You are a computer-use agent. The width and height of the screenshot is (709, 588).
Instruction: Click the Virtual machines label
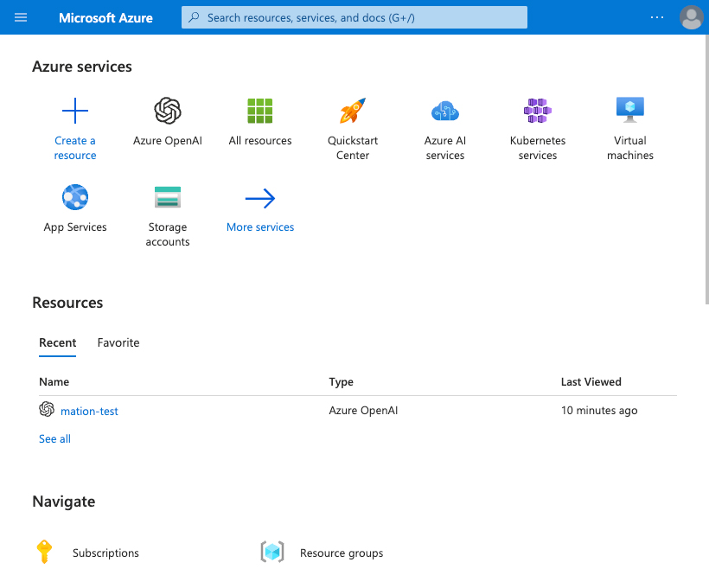[629, 148]
